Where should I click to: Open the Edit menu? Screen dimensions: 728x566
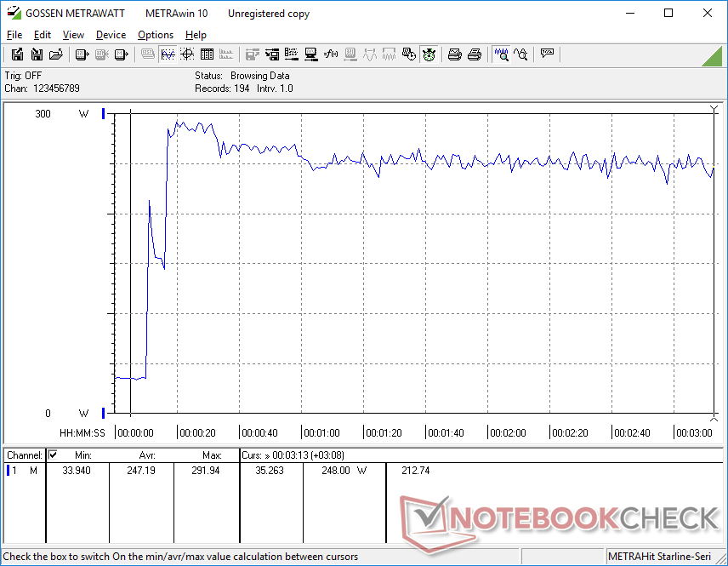coord(43,35)
